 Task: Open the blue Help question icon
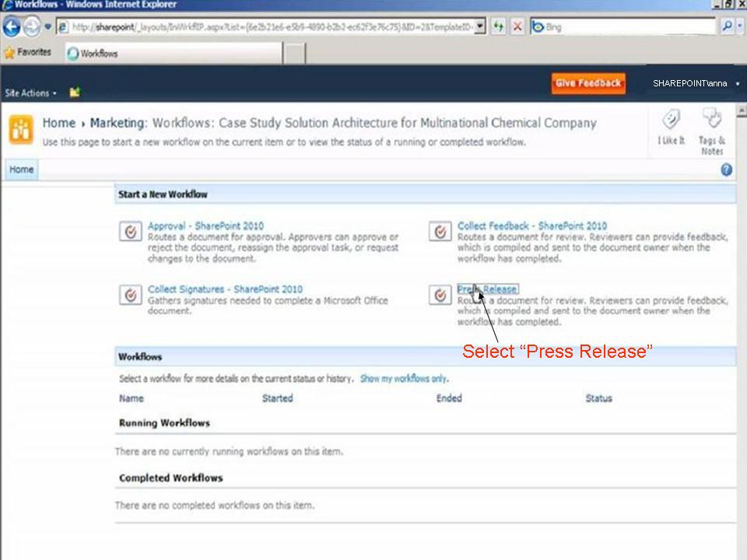click(x=726, y=170)
